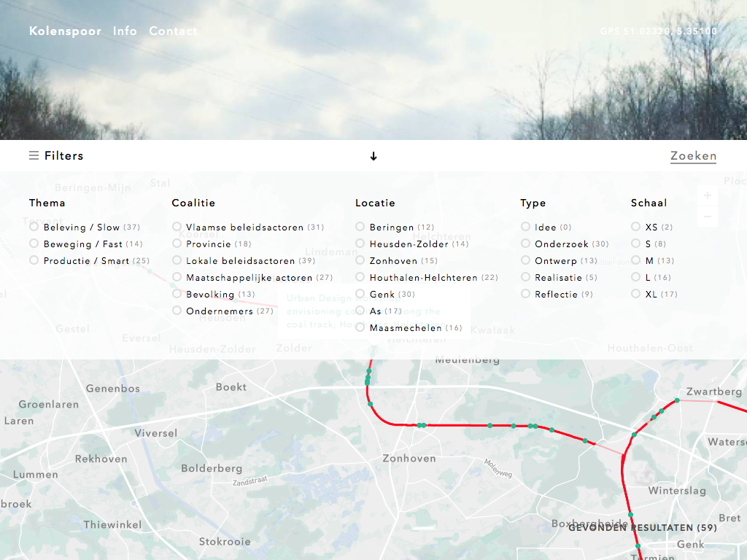Select Bevolking coalition filter
Screen dimensions: 747x560
click(214, 295)
